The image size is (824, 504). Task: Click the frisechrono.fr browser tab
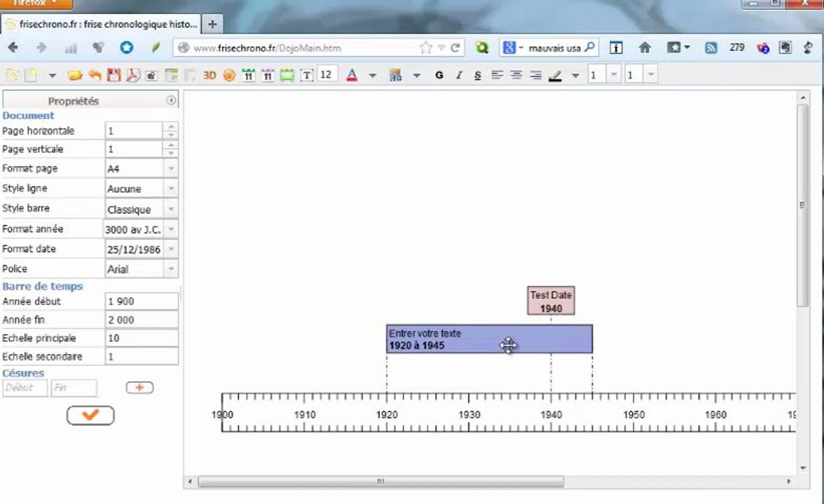pyautogui.click(x=101, y=24)
